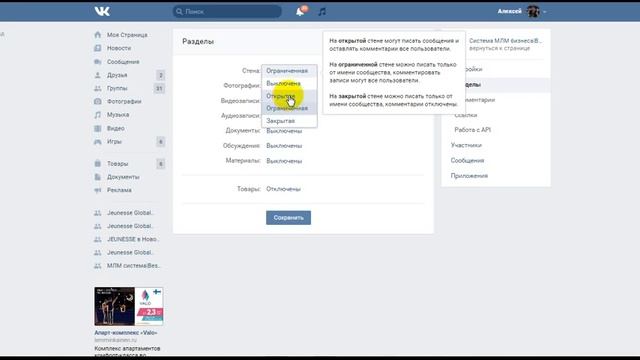Select Ограниченная option in dropdown list
The width and height of the screenshot is (640, 360).
pos(289,108)
